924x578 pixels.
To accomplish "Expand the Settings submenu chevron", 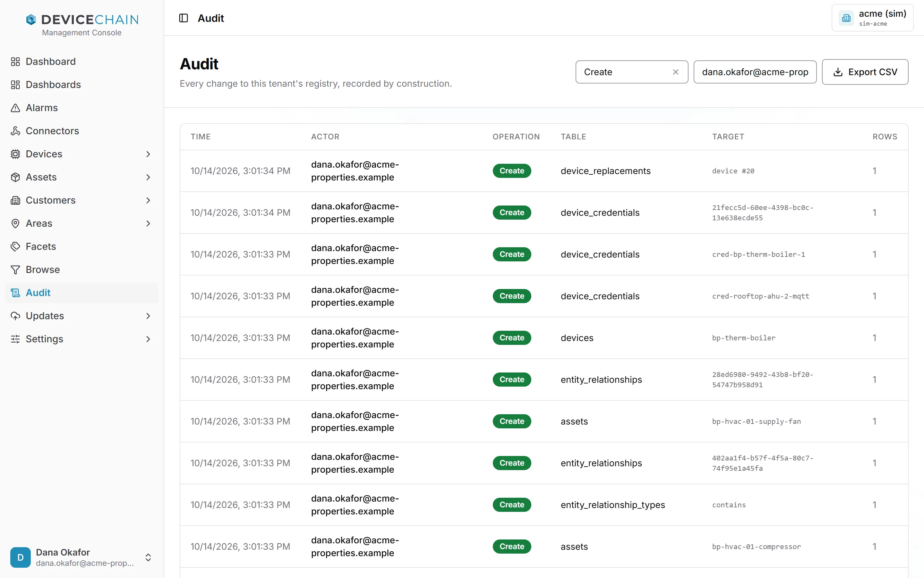I will (148, 339).
